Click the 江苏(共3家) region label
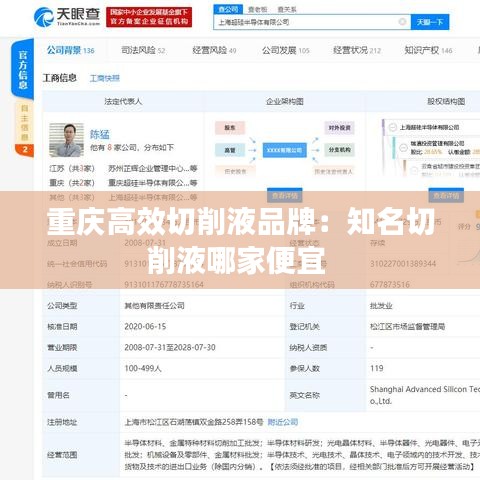This screenshot has width=480, height=480. pos(72,168)
